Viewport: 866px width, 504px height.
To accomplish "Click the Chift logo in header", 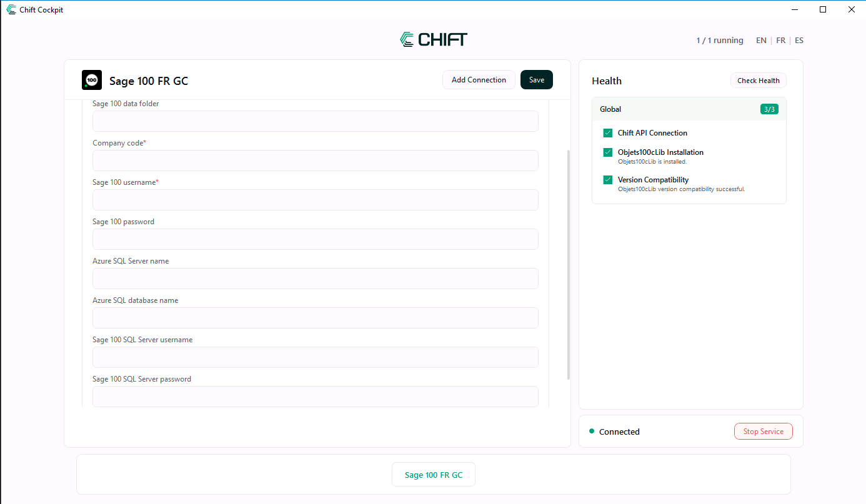I will (434, 40).
